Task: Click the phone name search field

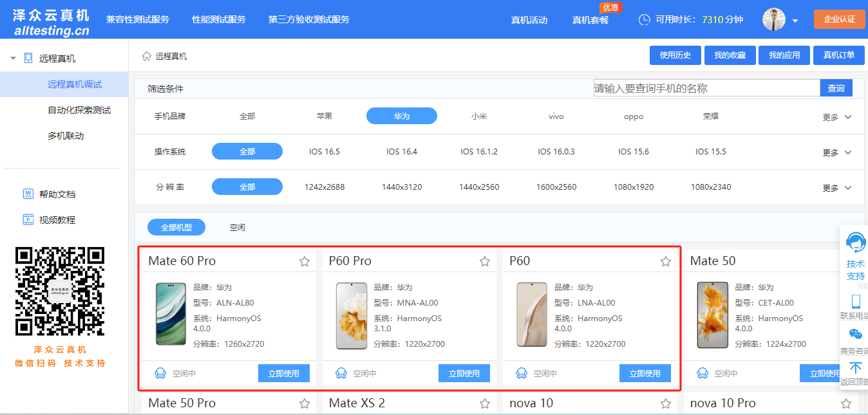Action: 706,88
